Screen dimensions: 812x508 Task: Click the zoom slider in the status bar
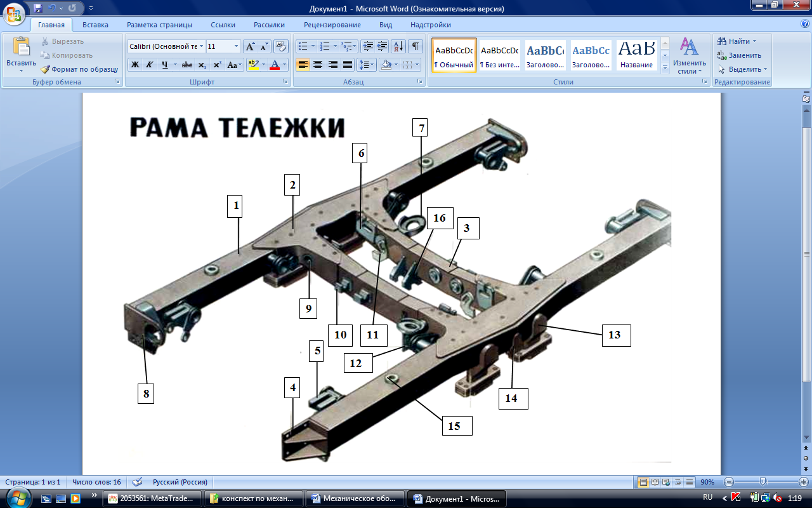(x=763, y=482)
